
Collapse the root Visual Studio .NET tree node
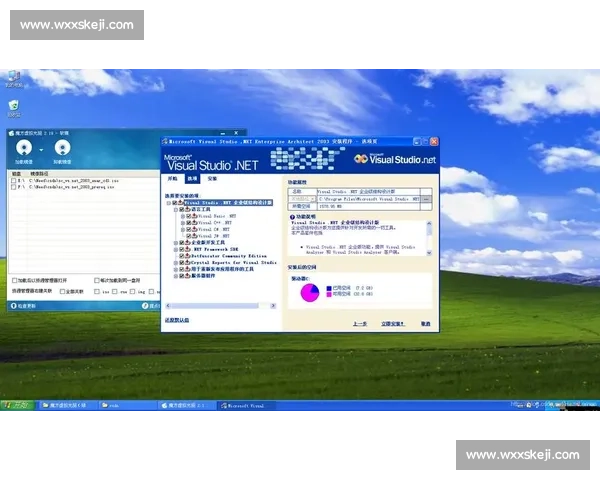(169, 203)
